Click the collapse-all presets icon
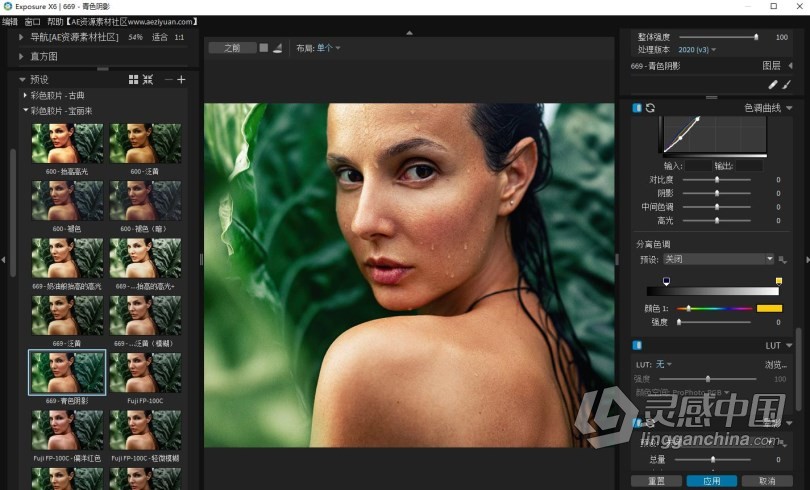 [x=148, y=80]
